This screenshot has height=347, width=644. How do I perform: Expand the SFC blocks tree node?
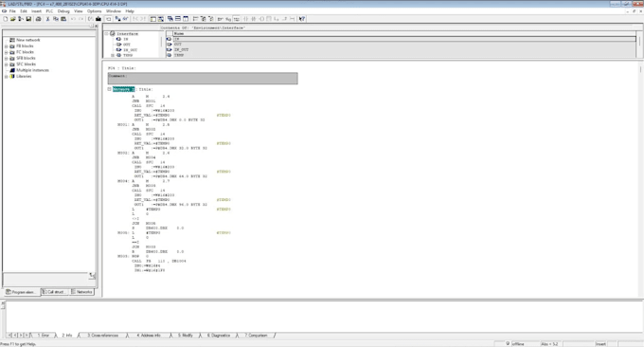(x=7, y=64)
